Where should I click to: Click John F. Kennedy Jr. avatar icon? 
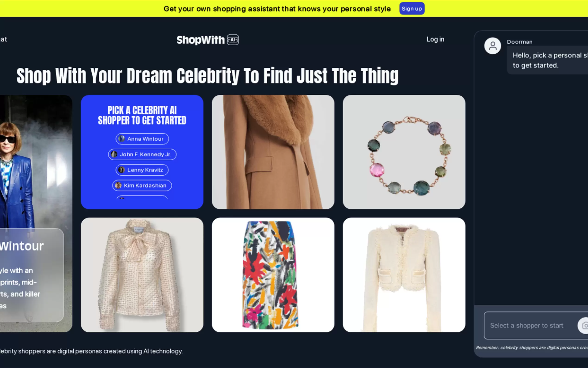click(x=114, y=154)
